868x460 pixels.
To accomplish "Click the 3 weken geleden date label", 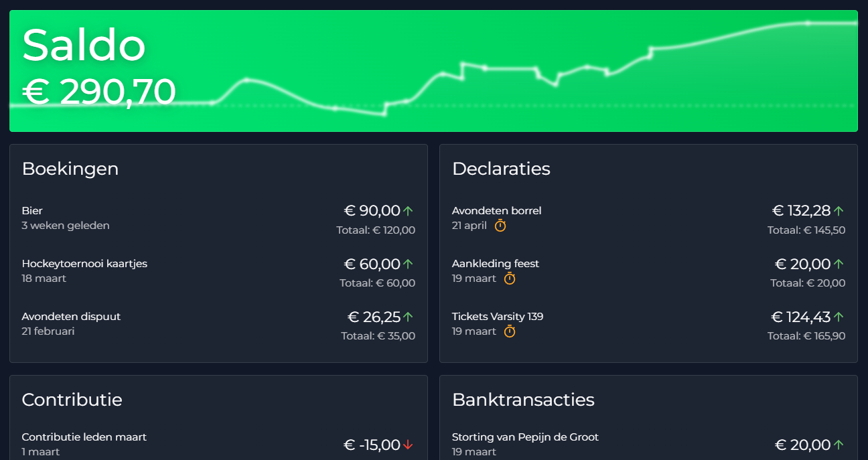I will tap(66, 226).
